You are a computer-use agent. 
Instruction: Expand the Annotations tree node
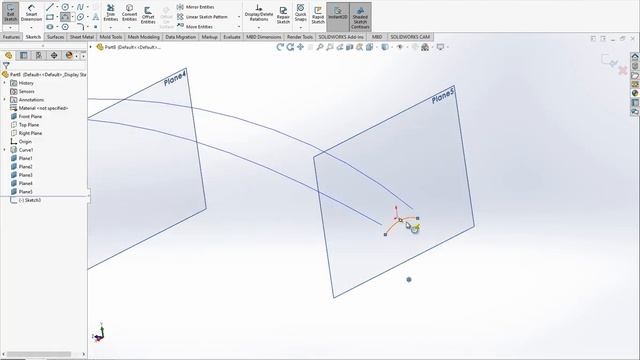pos(5,100)
